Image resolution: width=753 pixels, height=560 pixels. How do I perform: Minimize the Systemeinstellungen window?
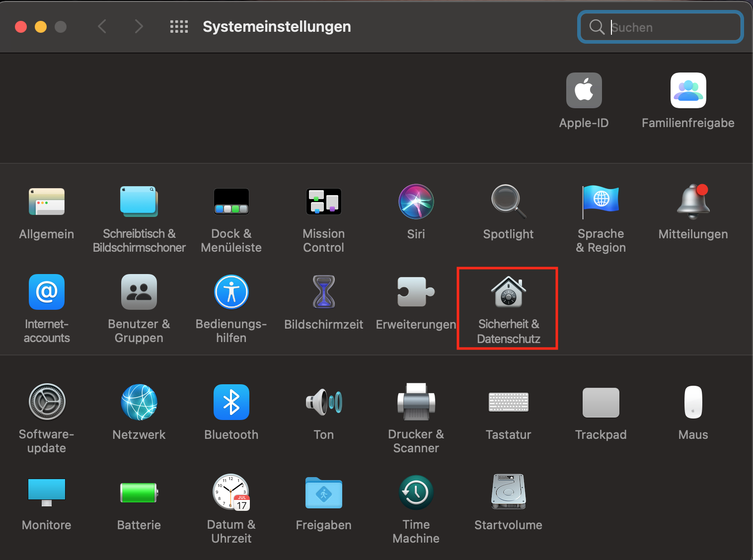pos(41,27)
